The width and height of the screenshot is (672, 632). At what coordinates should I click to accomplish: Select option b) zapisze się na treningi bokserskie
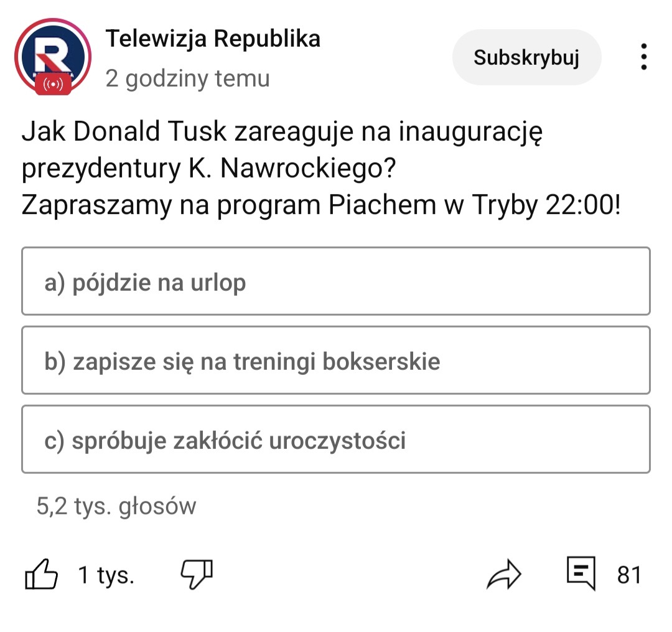tap(336, 361)
